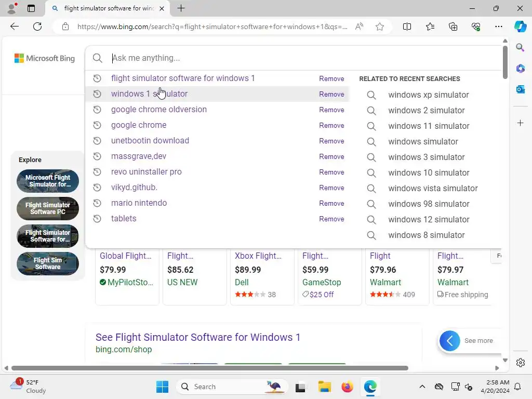Open split screen view
The width and height of the screenshot is (532, 399).
(x=407, y=26)
